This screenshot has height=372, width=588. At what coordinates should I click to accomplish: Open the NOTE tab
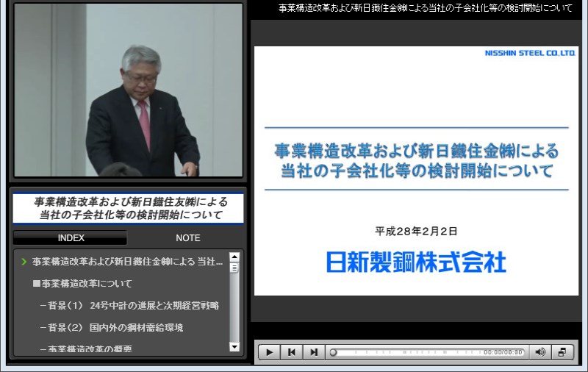pos(188,237)
